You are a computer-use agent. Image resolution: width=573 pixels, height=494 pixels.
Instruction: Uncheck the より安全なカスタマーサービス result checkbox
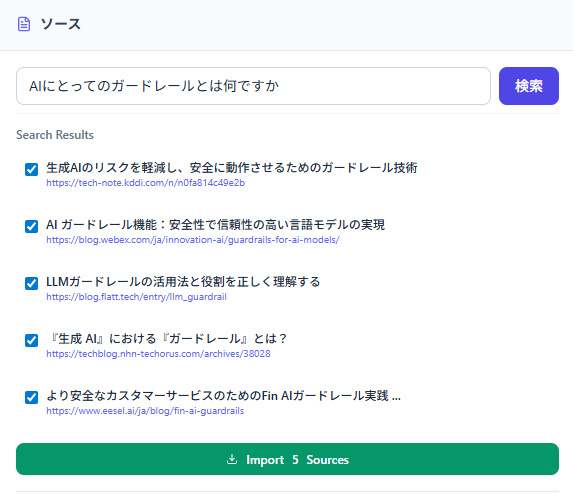[x=31, y=397]
